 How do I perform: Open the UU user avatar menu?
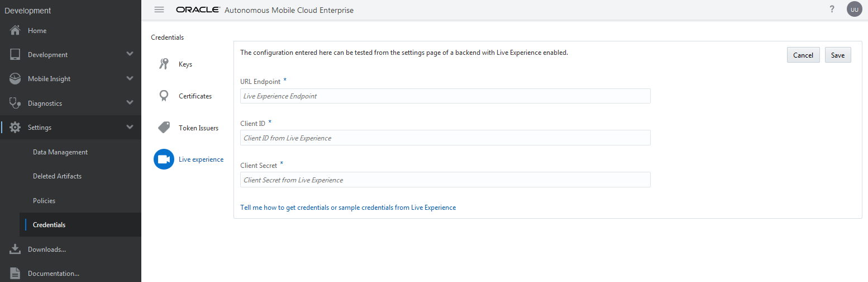pyautogui.click(x=854, y=10)
